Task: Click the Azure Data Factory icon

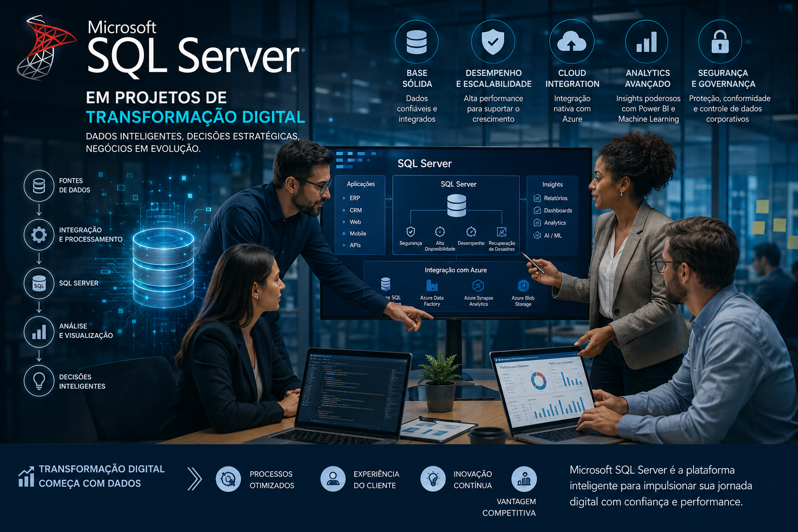Action: pyautogui.click(x=432, y=286)
